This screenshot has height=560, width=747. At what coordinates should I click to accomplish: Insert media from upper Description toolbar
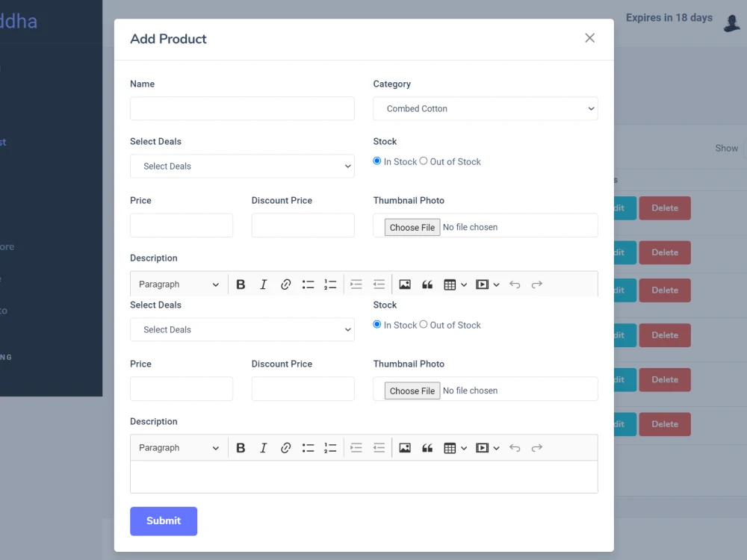click(x=482, y=284)
